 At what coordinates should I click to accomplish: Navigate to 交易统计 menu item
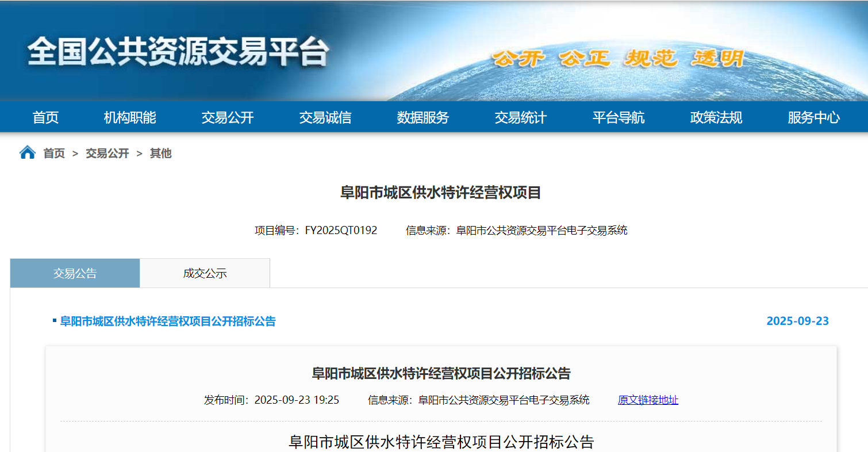(x=521, y=118)
